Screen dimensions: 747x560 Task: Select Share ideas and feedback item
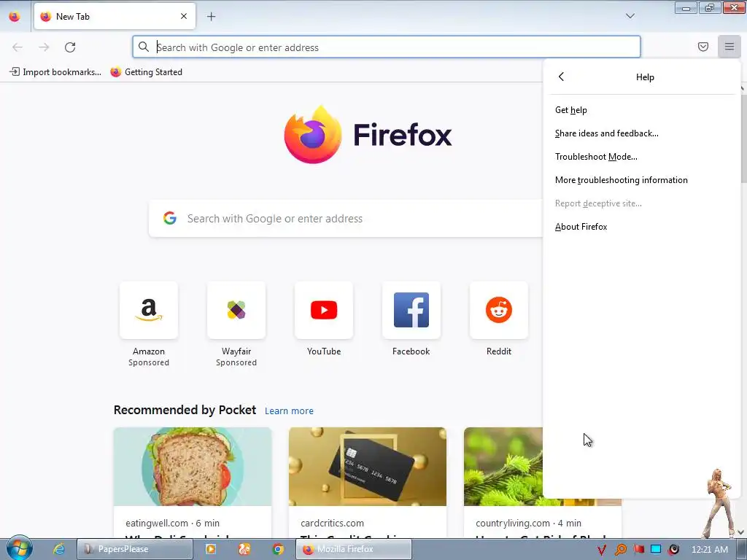606,133
